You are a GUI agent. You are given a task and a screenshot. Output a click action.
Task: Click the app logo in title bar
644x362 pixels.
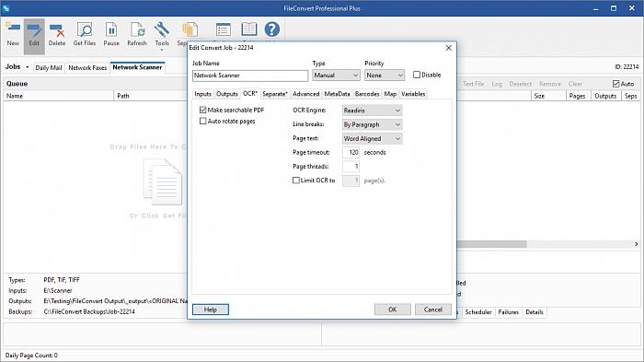(x=6, y=8)
